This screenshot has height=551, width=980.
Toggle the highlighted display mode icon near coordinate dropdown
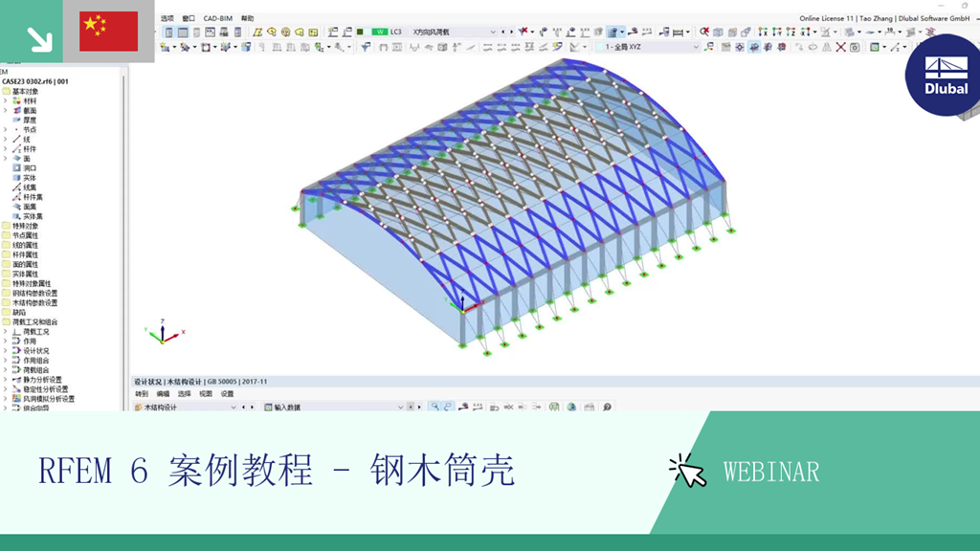pyautogui.click(x=754, y=48)
